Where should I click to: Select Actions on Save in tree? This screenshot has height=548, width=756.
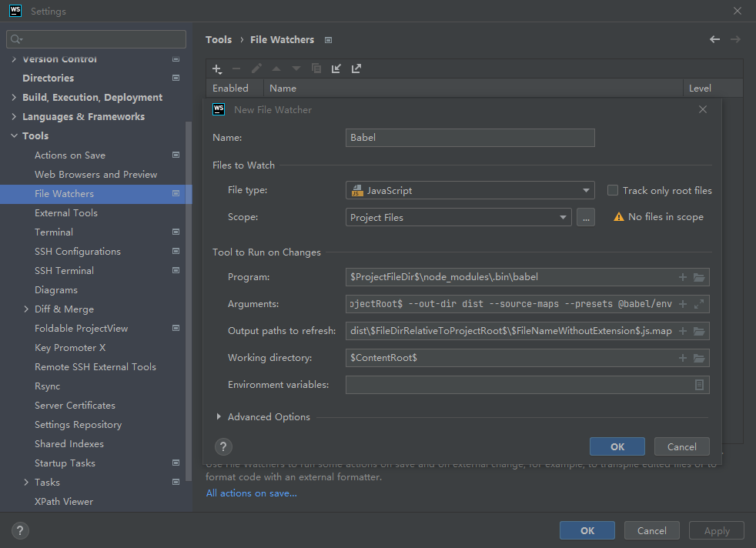pyautogui.click(x=70, y=155)
